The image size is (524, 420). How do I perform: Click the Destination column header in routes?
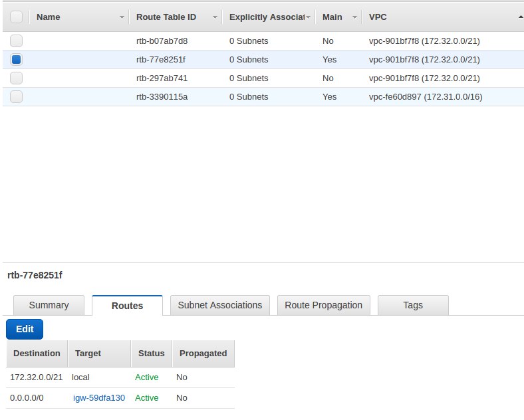click(37, 353)
